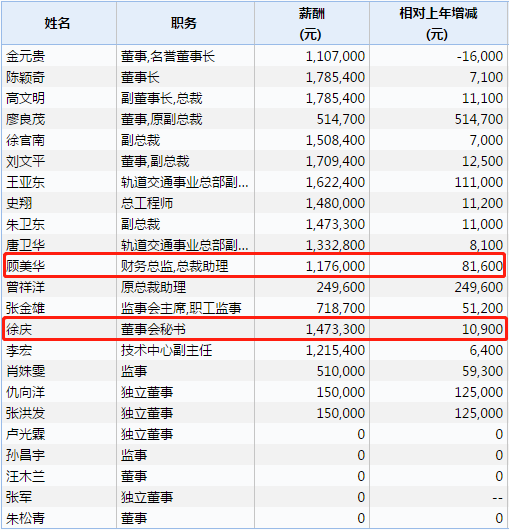Click 陈颖奇's salary 1,785,400
509x530 pixels.
pyautogui.click(x=335, y=77)
